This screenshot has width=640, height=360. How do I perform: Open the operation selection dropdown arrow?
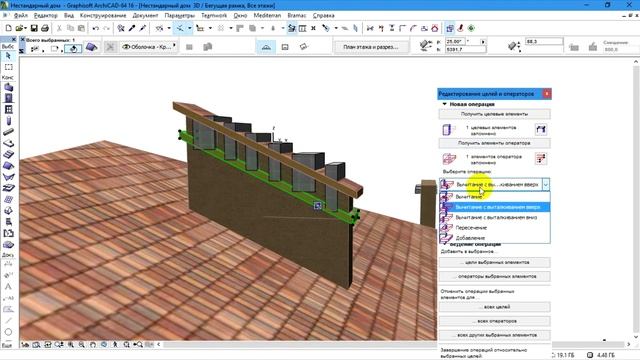(546, 185)
